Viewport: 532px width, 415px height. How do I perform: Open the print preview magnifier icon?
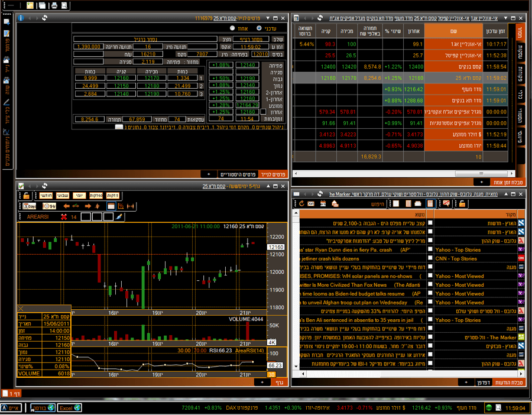click(66, 5)
